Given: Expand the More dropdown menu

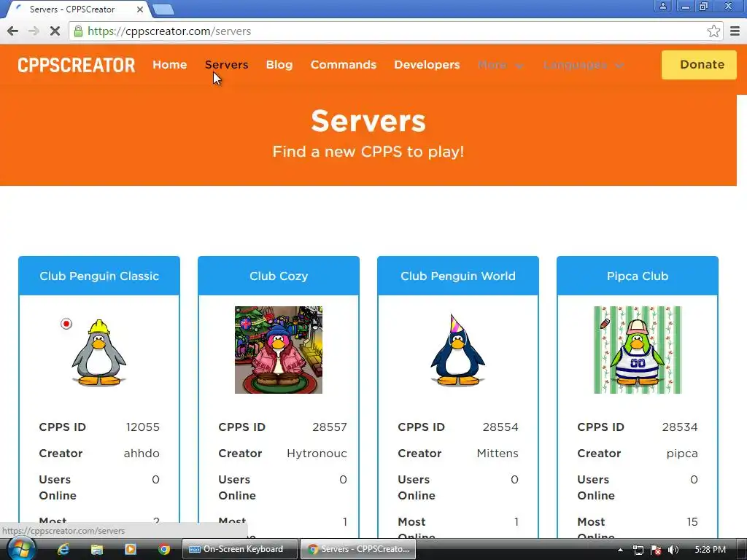Looking at the screenshot, I should (x=500, y=65).
